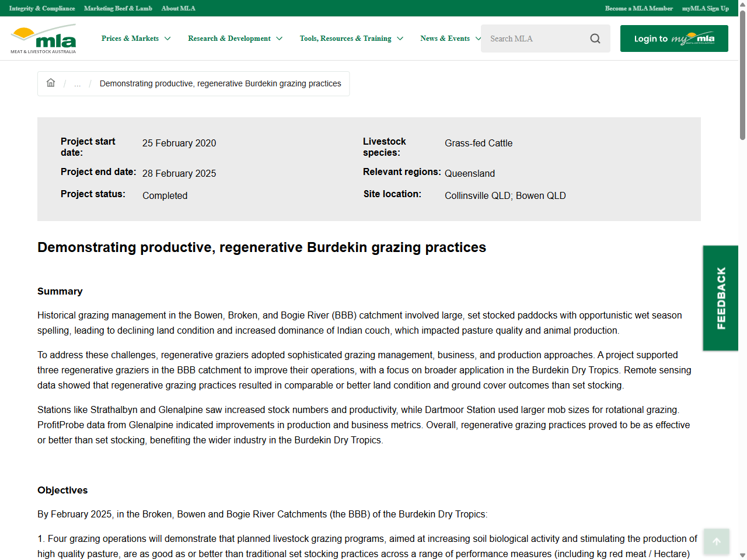Click the scroll-to-top arrow button
Image resolution: width=747 pixels, height=560 pixels.
tap(716, 541)
